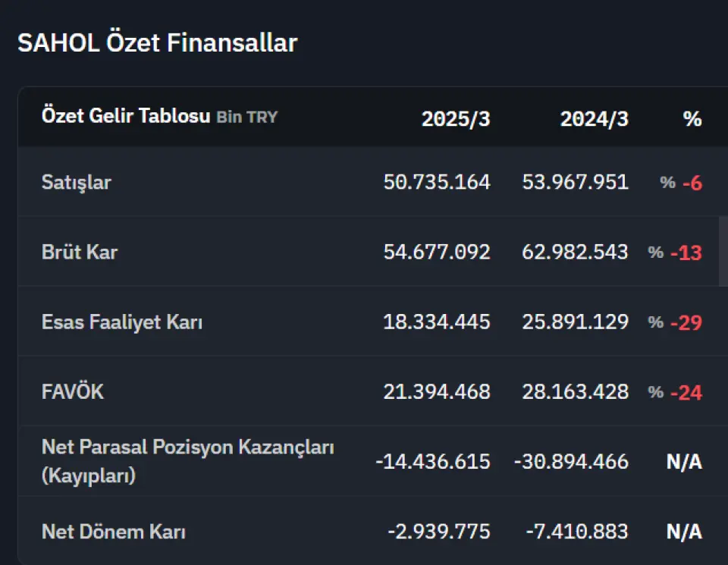Click Esas Faaliyet Karı value 18.334.445
The width and height of the screenshot is (728, 565).
437,322
